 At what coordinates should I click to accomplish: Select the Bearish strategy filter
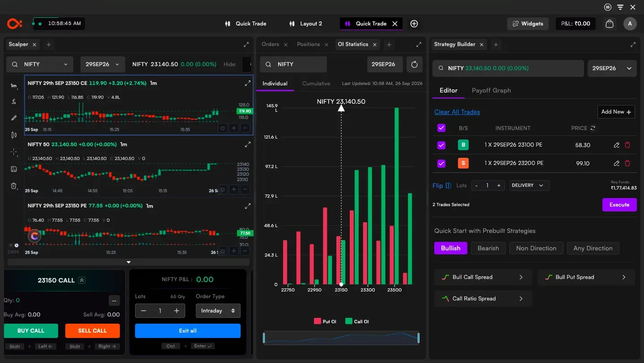point(488,248)
